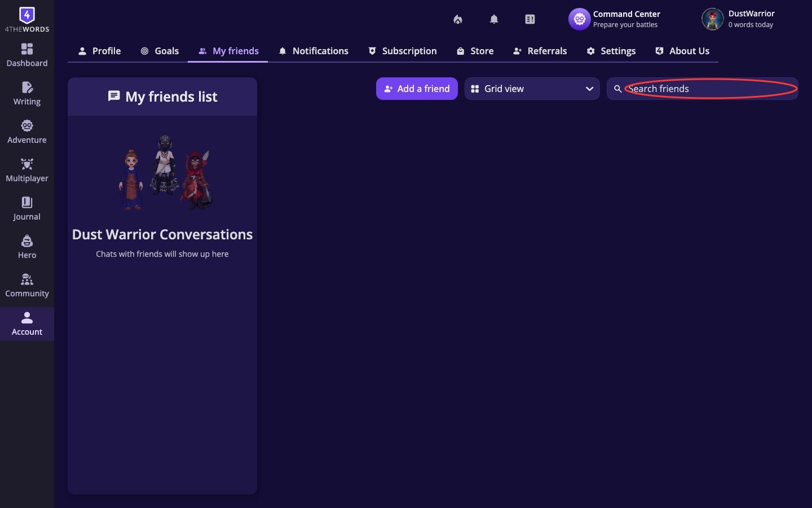Switch to the Notifications tab

(x=314, y=51)
